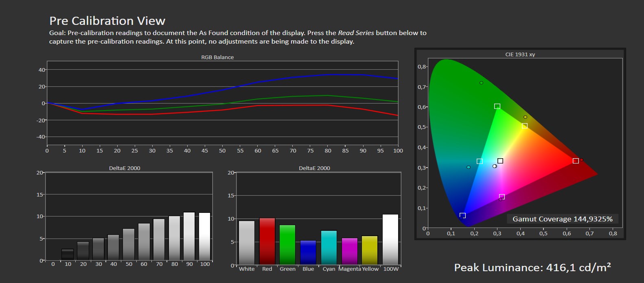This screenshot has height=283, width=644.
Task: Click the Magenta DeltaE bar
Action: (x=349, y=251)
